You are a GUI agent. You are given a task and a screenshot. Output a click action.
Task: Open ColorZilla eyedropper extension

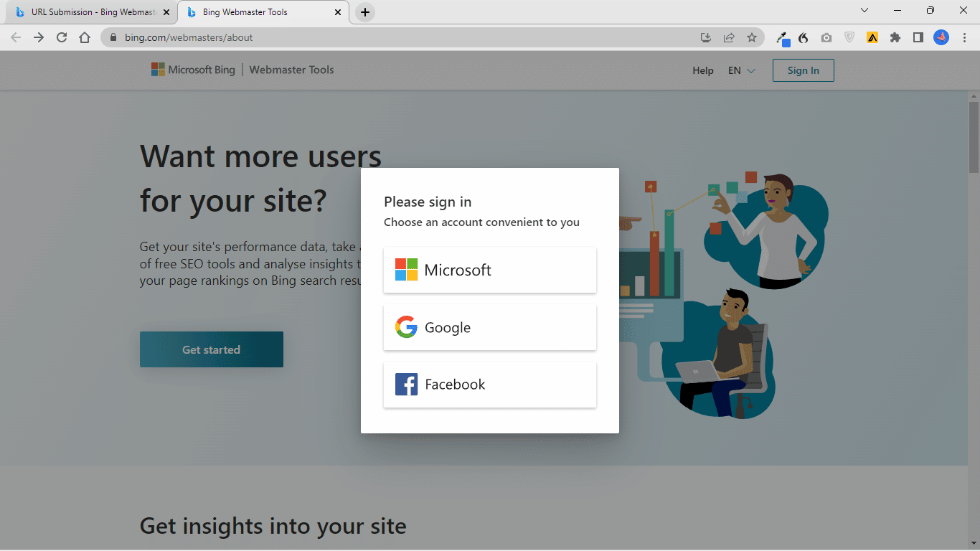coord(783,37)
